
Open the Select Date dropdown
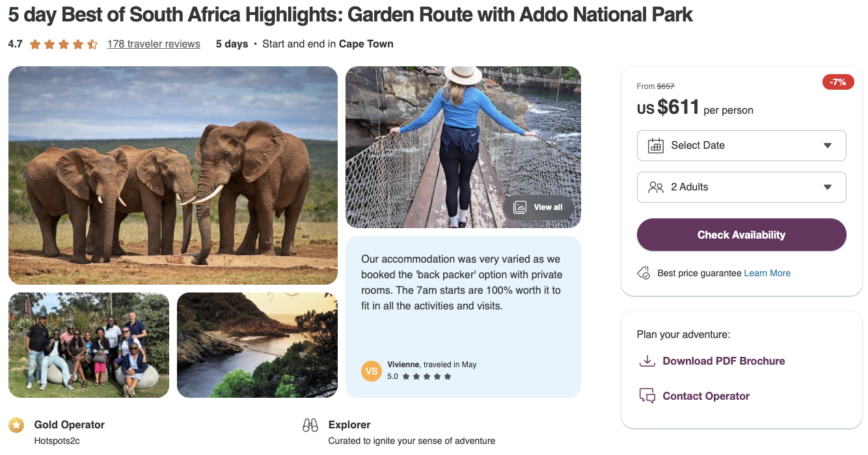pyautogui.click(x=740, y=146)
